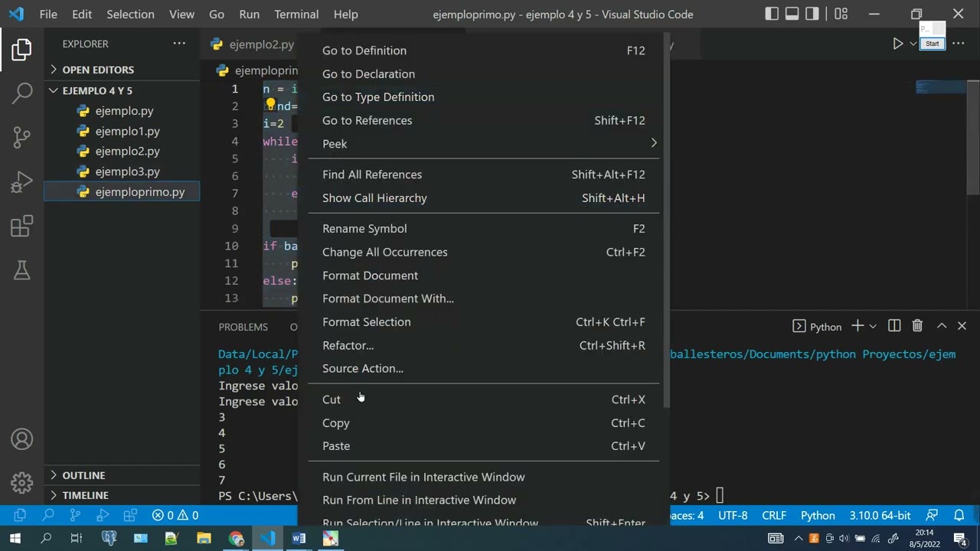Screen dimensions: 980x551
Task: Open ejemplo.py in the explorer
Action: point(122,111)
